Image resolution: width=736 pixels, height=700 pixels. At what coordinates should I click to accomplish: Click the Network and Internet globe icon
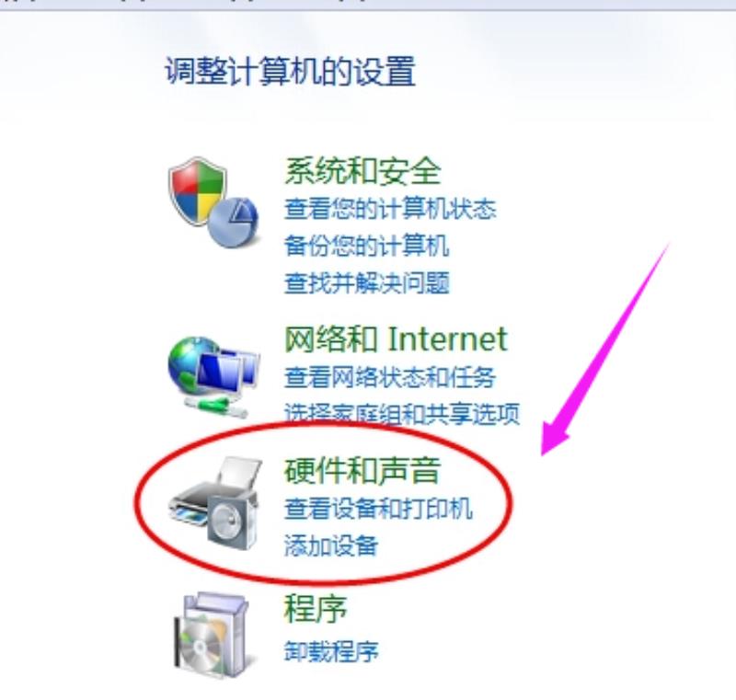pyautogui.click(x=213, y=377)
